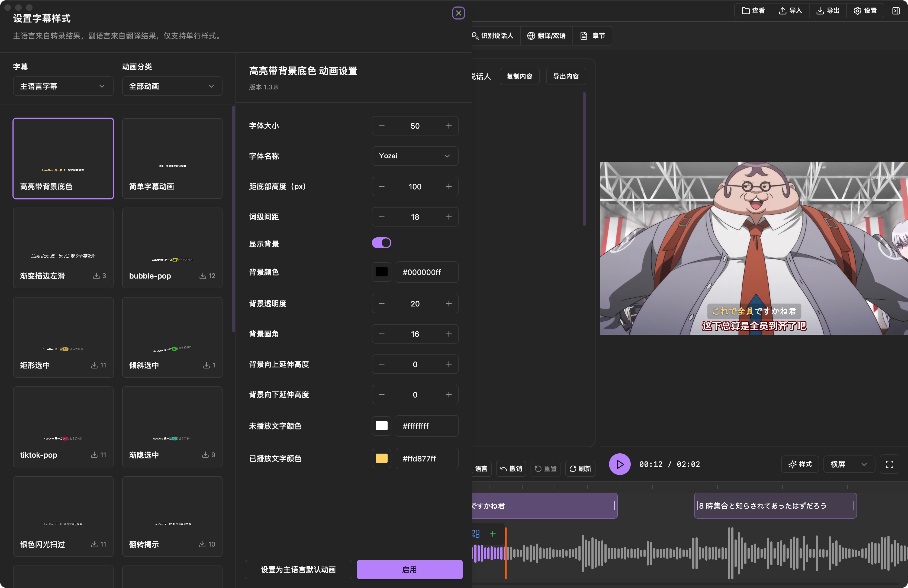
Task: Toggle the 显示背景 switch
Action: click(x=382, y=243)
